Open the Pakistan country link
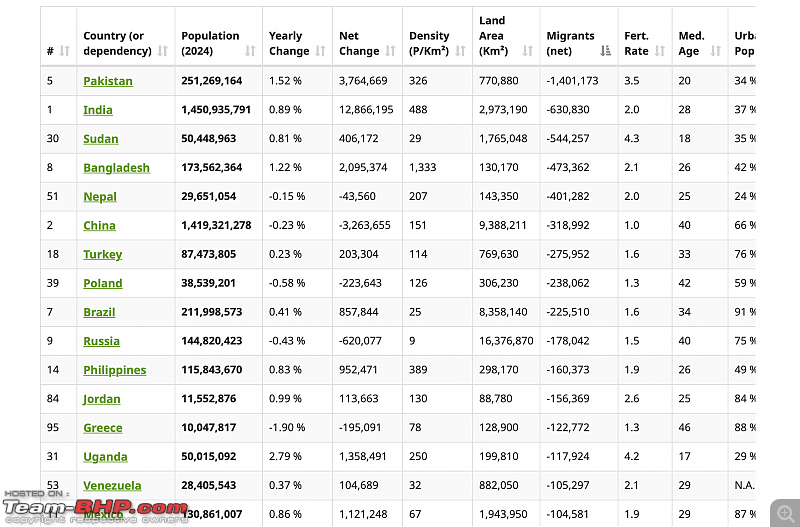Viewport: 800px width, 527px height. (108, 81)
